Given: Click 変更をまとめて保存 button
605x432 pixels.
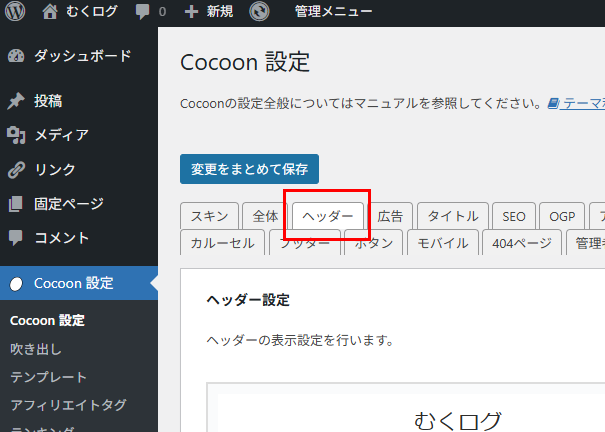Looking at the screenshot, I should [x=249, y=169].
